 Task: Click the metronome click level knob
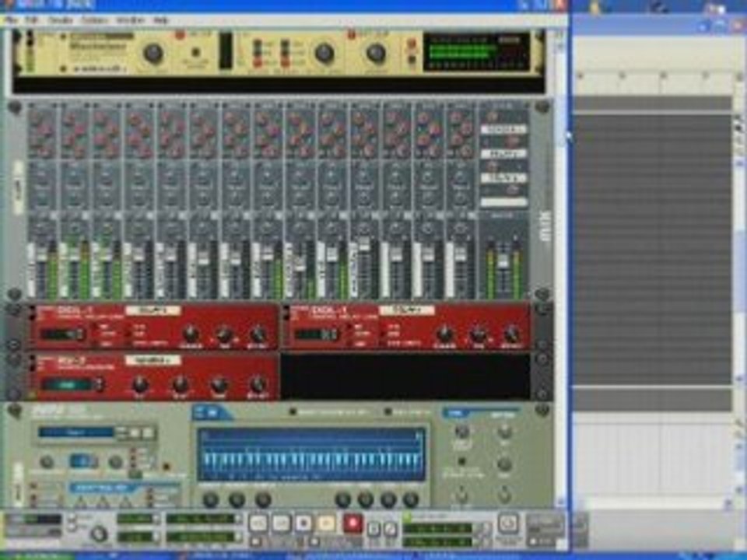click(99, 534)
